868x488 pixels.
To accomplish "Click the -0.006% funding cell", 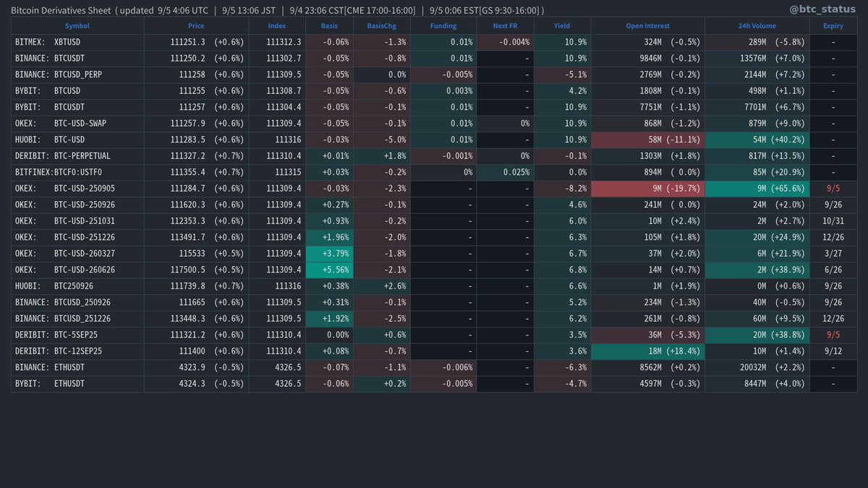I will click(x=443, y=367).
